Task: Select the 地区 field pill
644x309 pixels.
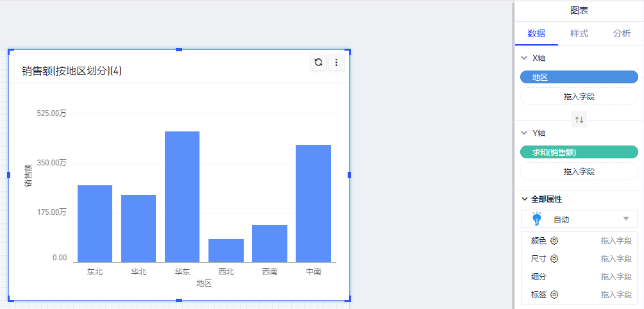Action: click(x=579, y=78)
